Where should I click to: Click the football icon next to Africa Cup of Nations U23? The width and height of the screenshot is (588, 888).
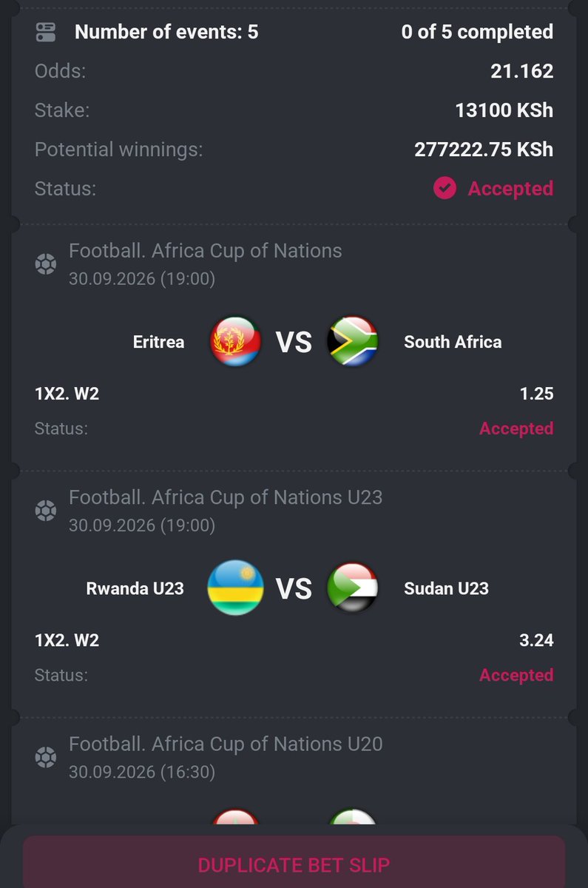(46, 511)
